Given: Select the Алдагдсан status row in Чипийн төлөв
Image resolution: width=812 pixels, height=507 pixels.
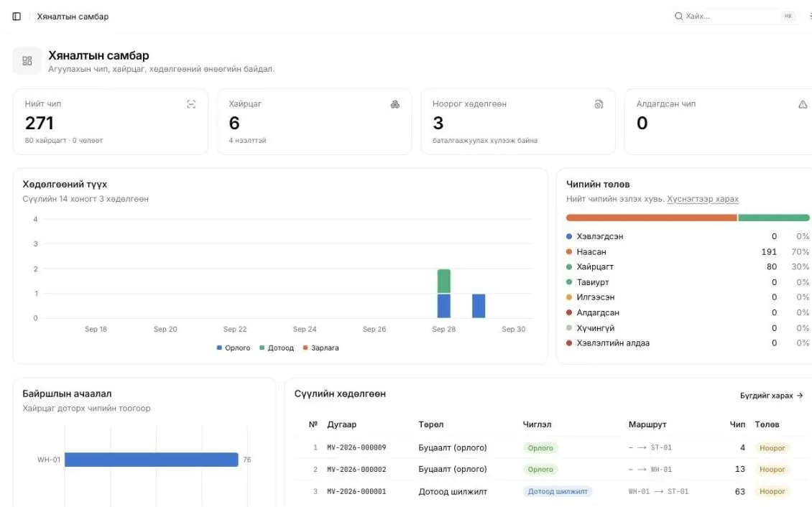Looking at the screenshot, I should pyautogui.click(x=687, y=313).
